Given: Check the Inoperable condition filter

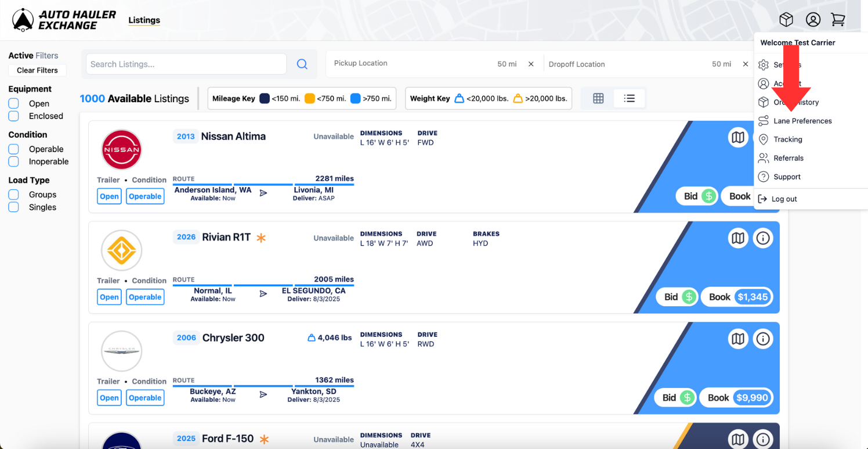Looking at the screenshot, I should [13, 161].
